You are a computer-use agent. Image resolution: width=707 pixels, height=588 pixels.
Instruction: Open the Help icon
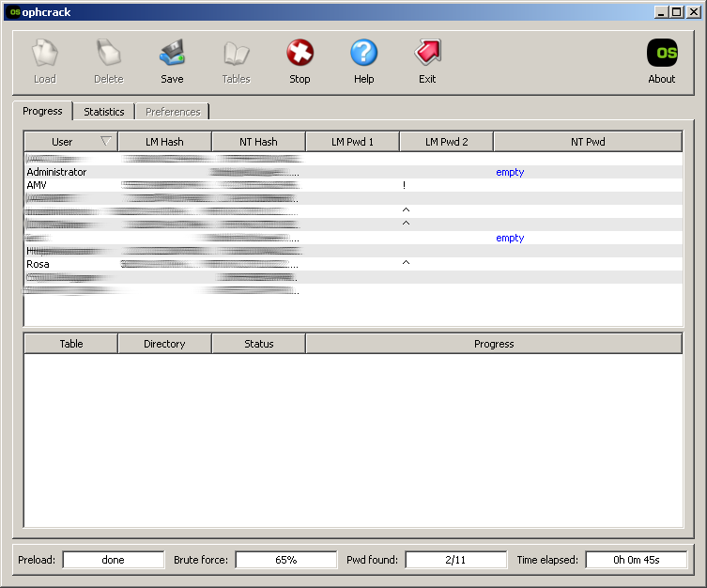coord(364,53)
